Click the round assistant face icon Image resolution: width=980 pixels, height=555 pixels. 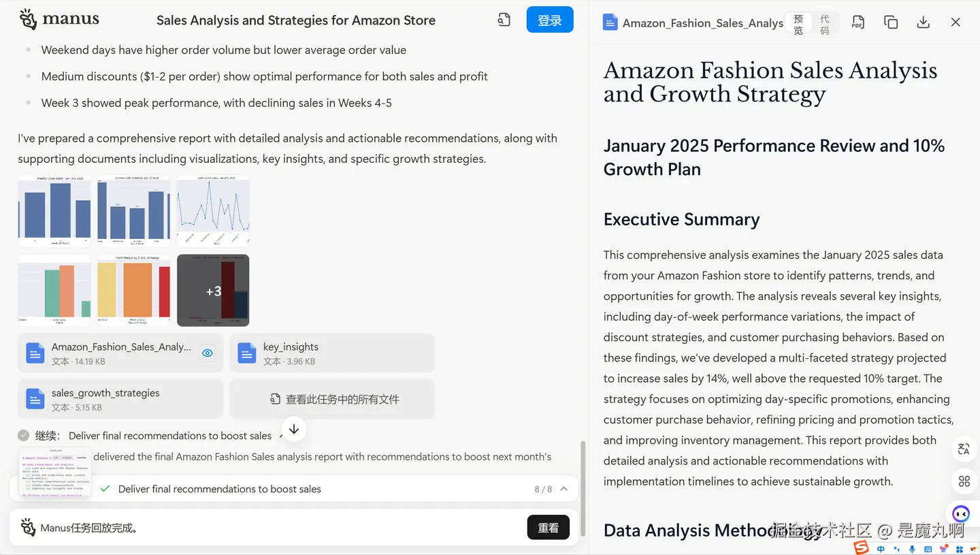click(961, 513)
